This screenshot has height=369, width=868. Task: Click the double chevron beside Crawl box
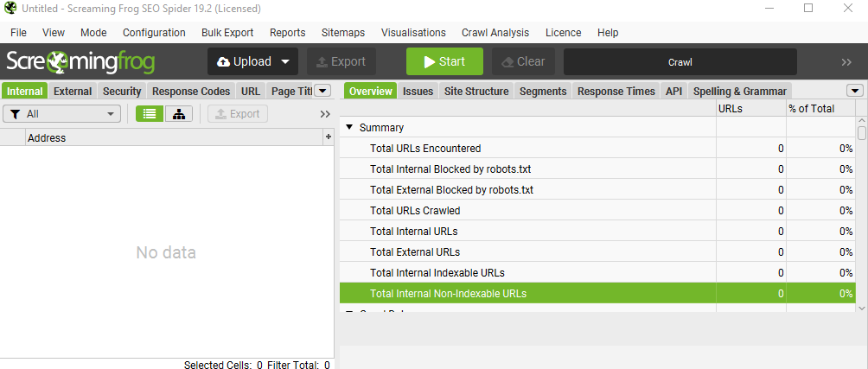click(846, 62)
